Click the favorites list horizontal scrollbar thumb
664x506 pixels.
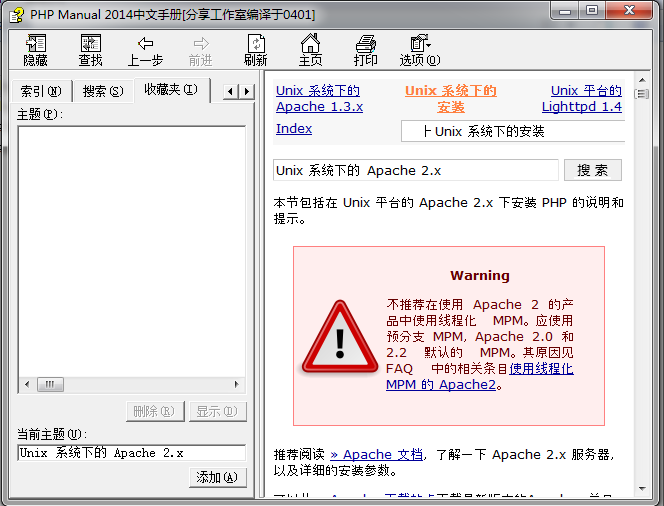click(50, 384)
